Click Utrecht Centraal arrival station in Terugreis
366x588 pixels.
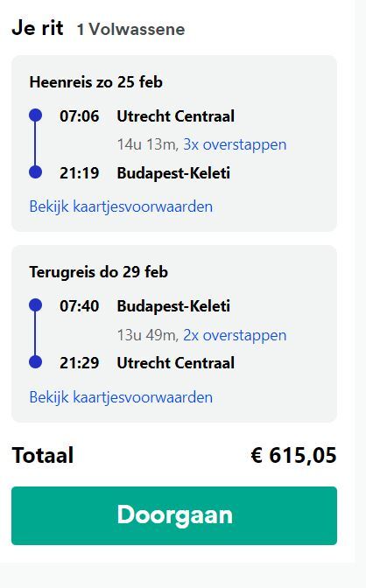[176, 363]
